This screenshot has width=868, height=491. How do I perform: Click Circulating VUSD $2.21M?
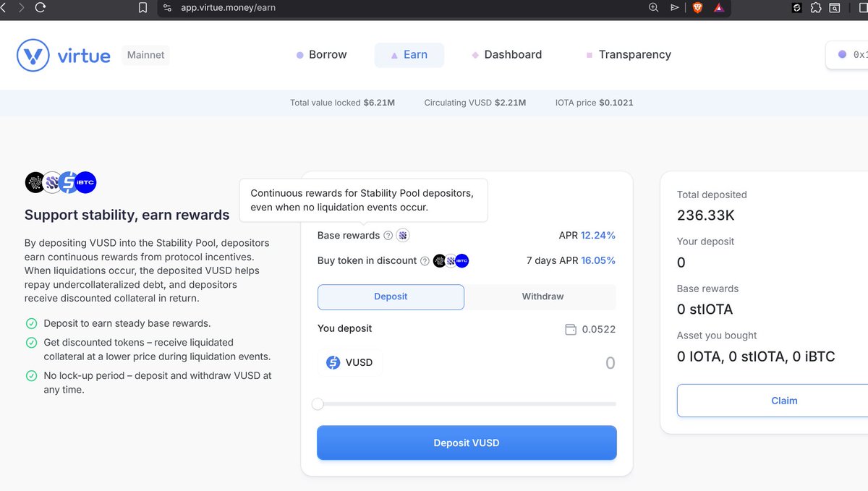pyautogui.click(x=475, y=103)
